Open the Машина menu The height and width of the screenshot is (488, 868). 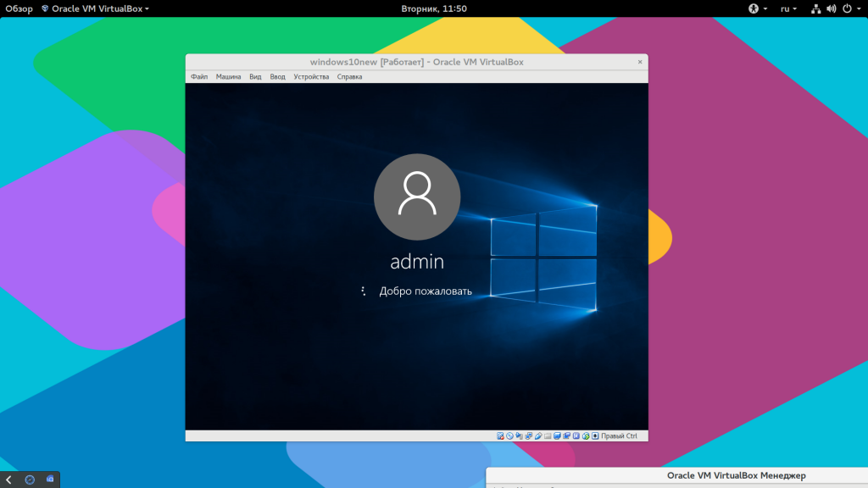point(228,76)
